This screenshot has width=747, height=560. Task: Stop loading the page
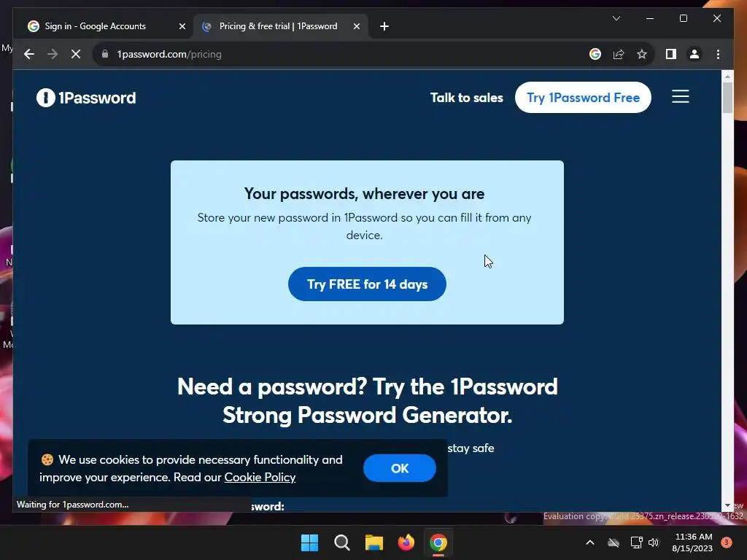(x=76, y=54)
